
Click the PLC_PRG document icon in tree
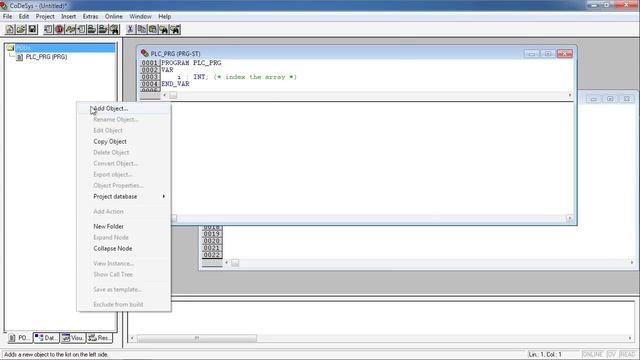click(x=19, y=57)
